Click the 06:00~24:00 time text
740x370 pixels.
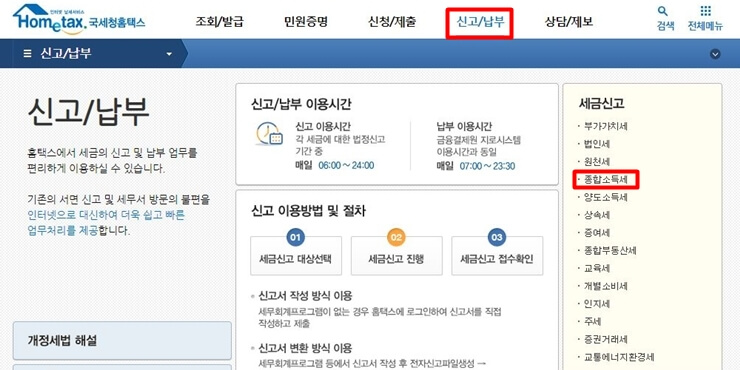point(346,166)
